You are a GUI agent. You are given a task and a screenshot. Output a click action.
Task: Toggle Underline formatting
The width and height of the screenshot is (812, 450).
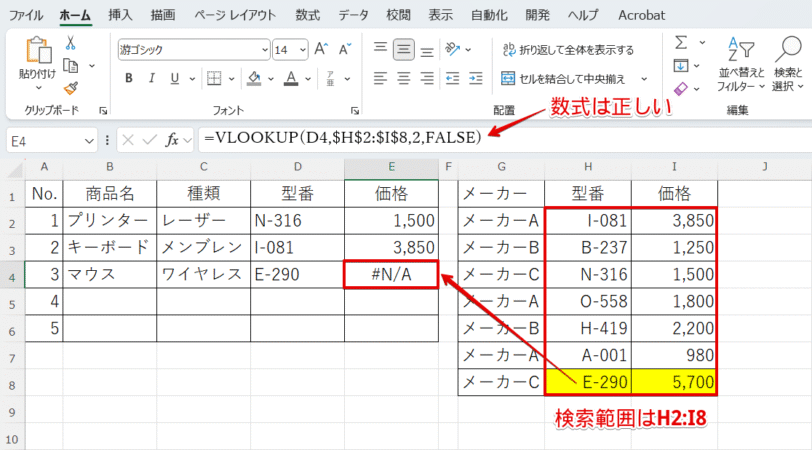175,78
